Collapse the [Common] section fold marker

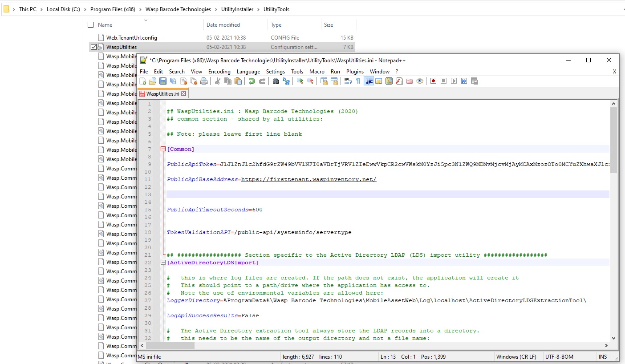click(x=162, y=150)
